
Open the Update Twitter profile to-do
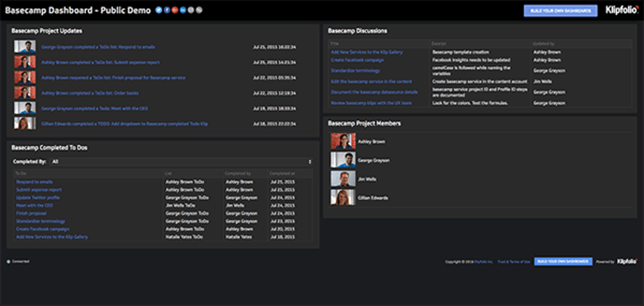click(x=38, y=198)
